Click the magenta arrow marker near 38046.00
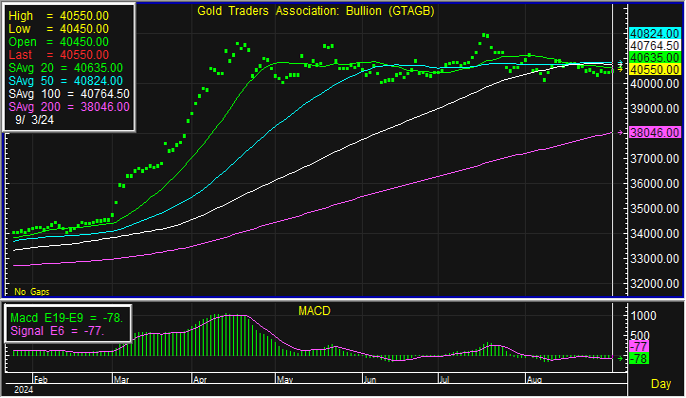 click(x=620, y=133)
